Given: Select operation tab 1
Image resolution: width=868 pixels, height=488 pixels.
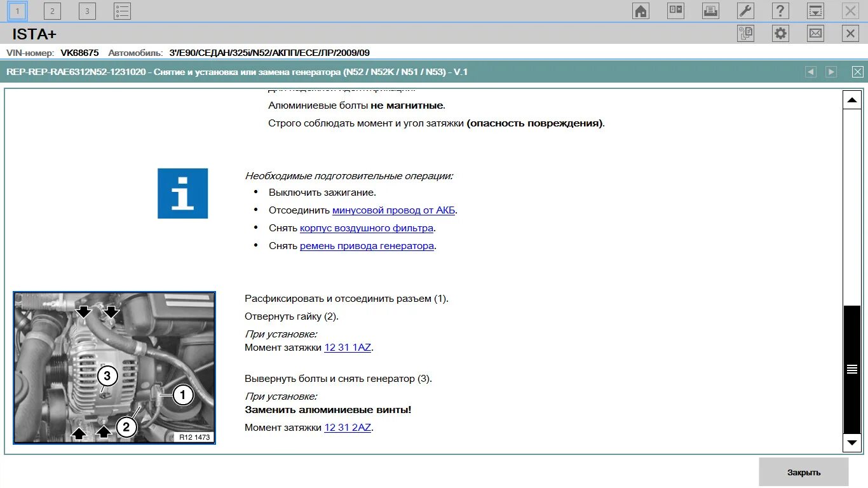Looking at the screenshot, I should click(x=17, y=11).
